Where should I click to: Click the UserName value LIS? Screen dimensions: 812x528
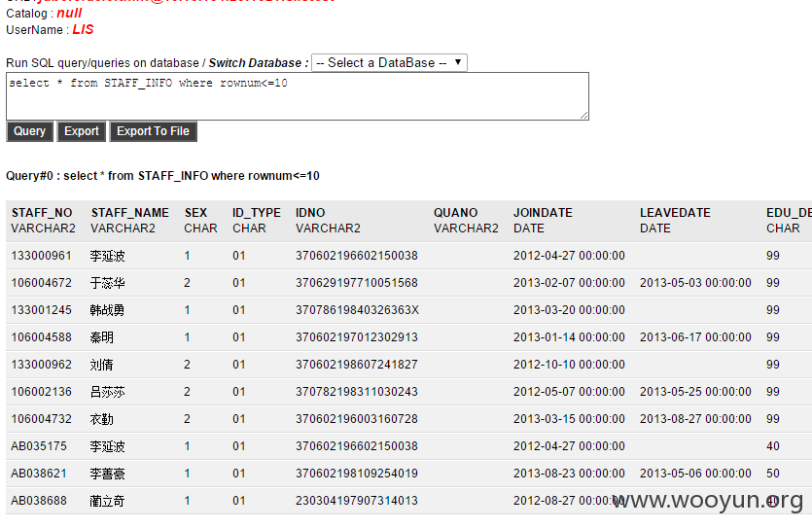point(83,29)
